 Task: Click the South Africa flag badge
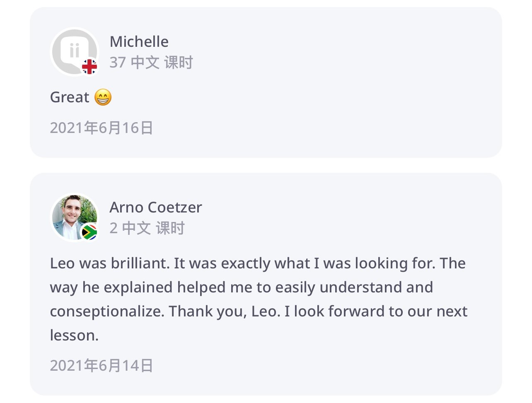(x=89, y=232)
